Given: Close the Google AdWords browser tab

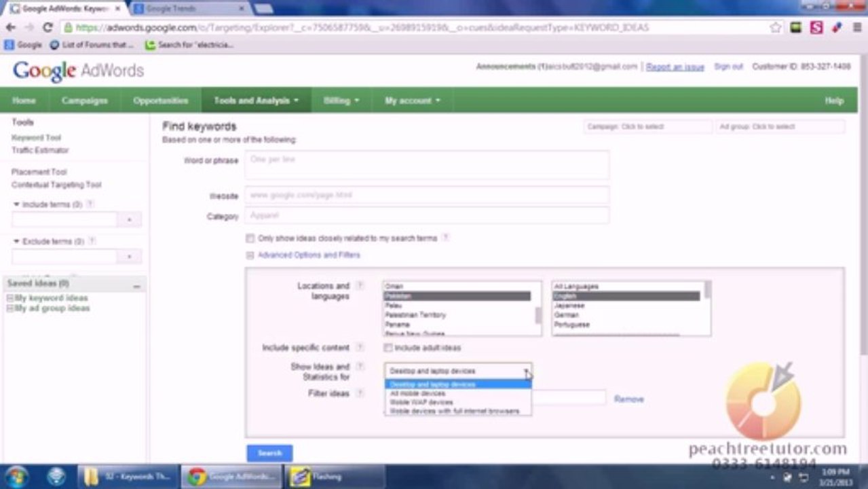Looking at the screenshot, I should (119, 9).
